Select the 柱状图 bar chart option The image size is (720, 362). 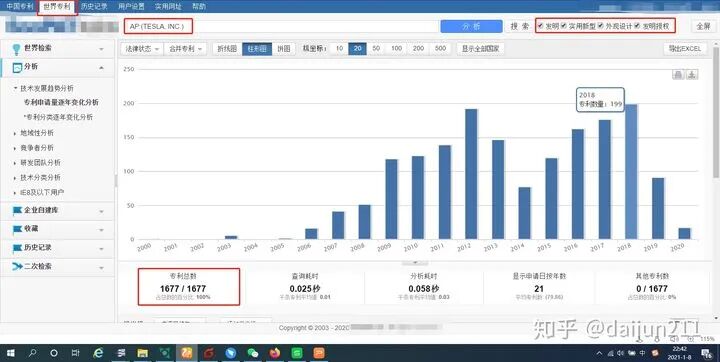pos(257,49)
